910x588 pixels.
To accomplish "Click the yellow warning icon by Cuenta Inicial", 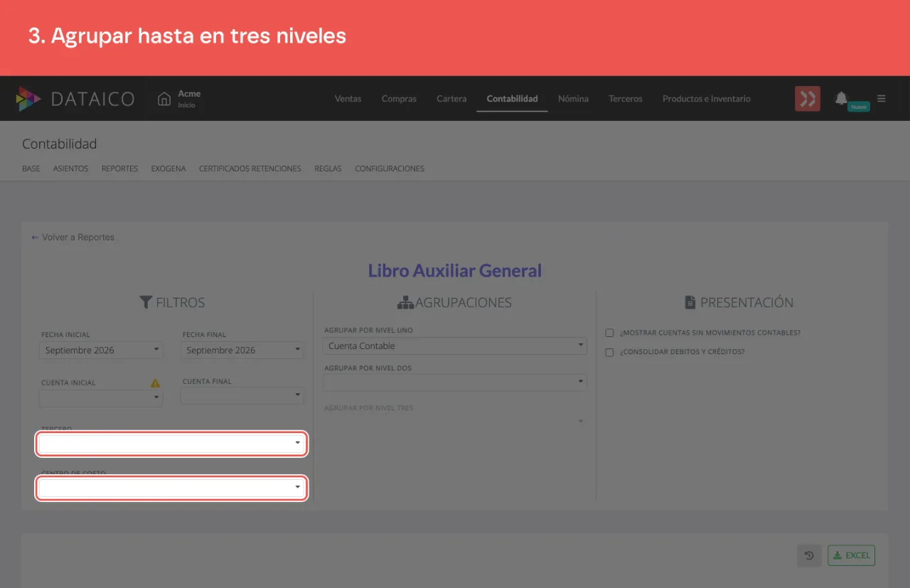I will pyautogui.click(x=155, y=383).
